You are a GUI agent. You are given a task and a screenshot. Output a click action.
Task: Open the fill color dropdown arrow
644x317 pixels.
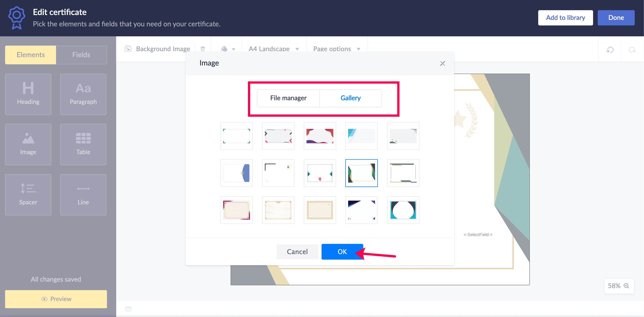click(234, 49)
